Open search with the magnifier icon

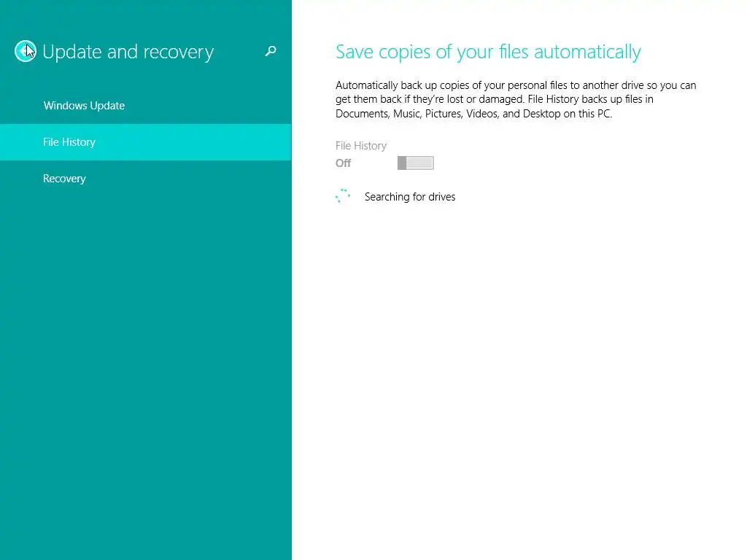click(x=271, y=51)
